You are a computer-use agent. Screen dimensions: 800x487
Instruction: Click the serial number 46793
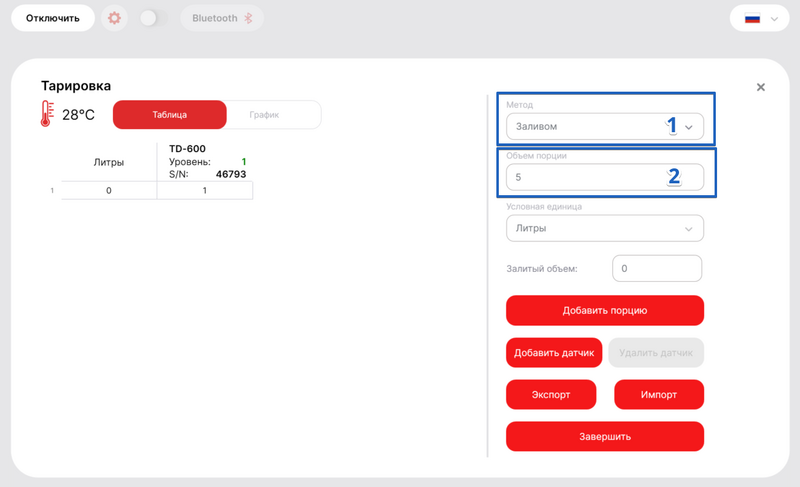[231, 174]
